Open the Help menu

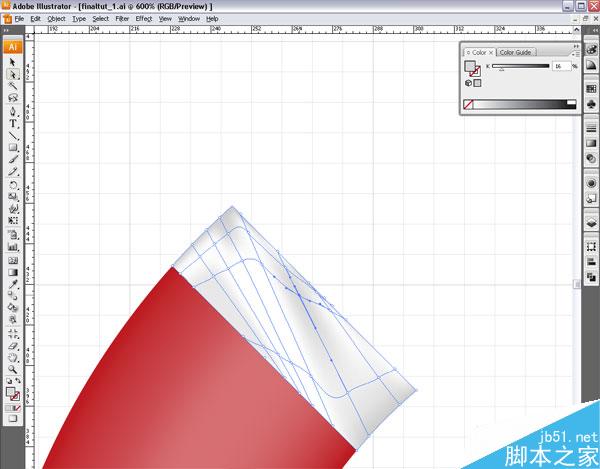pos(212,19)
